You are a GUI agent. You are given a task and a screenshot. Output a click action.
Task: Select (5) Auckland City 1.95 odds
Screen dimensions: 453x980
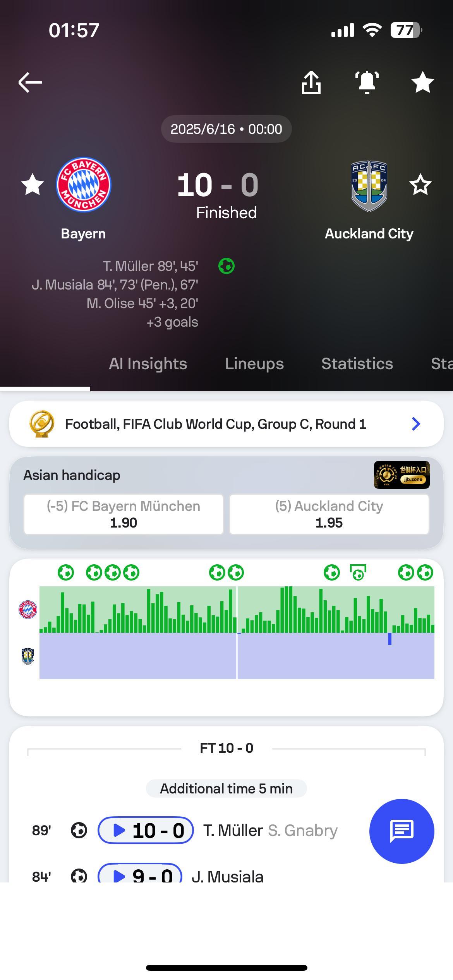(329, 514)
